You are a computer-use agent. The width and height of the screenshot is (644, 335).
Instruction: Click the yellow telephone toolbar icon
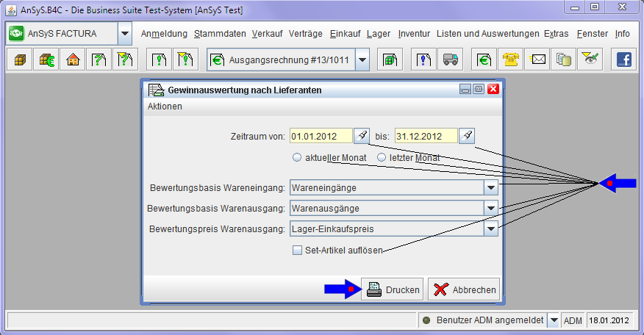coord(510,60)
